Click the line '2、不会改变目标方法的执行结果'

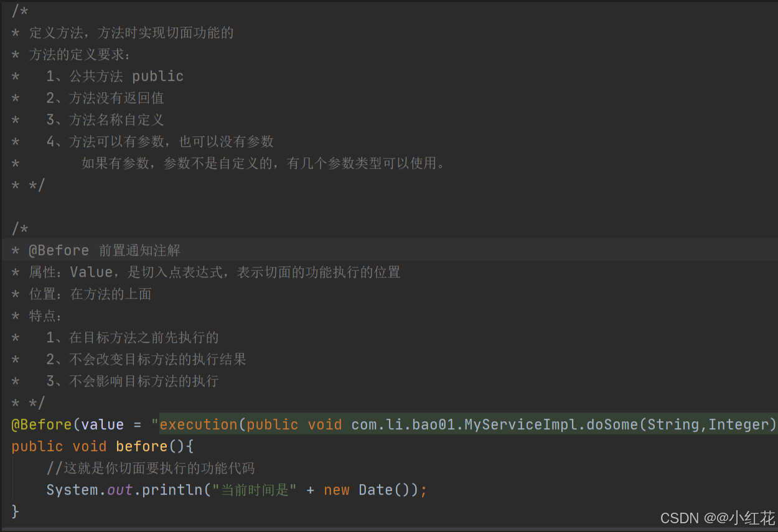point(146,359)
